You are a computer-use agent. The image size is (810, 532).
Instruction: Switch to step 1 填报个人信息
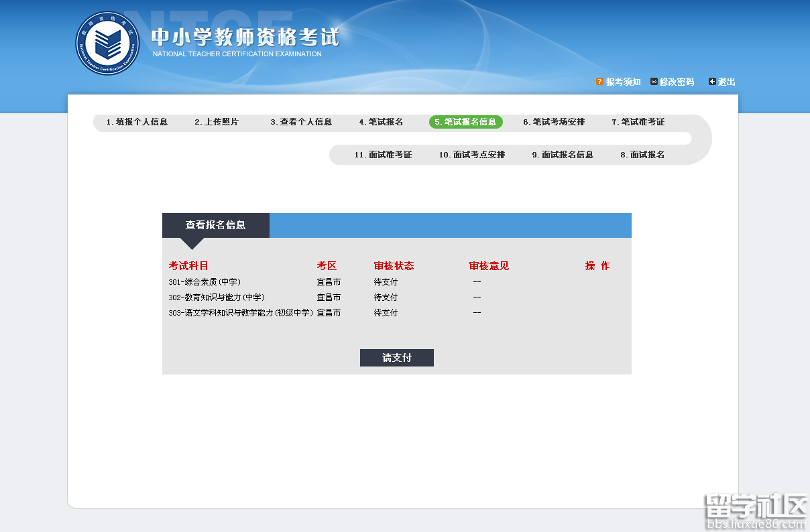[x=137, y=122]
